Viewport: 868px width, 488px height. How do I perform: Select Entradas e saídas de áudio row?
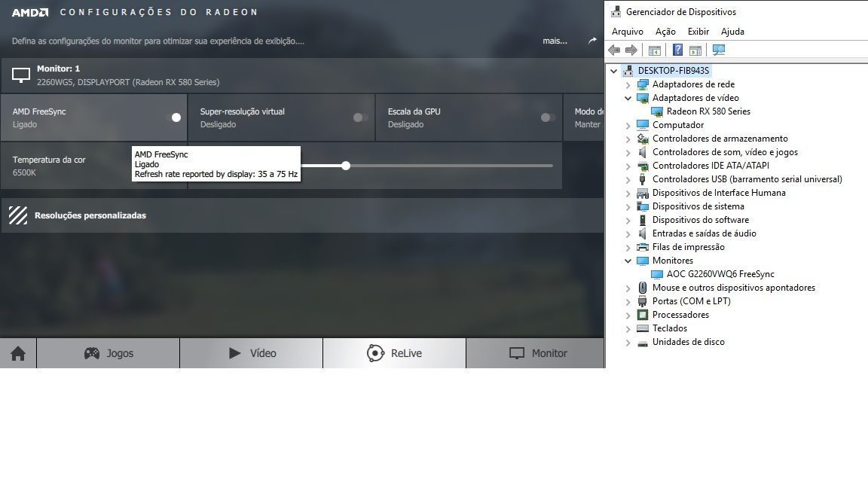point(704,233)
